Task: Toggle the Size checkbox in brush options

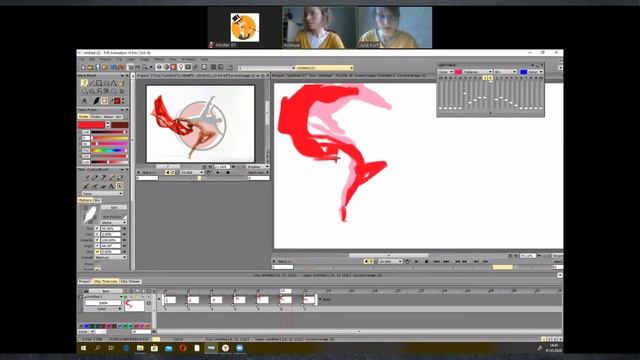Action: (x=97, y=228)
